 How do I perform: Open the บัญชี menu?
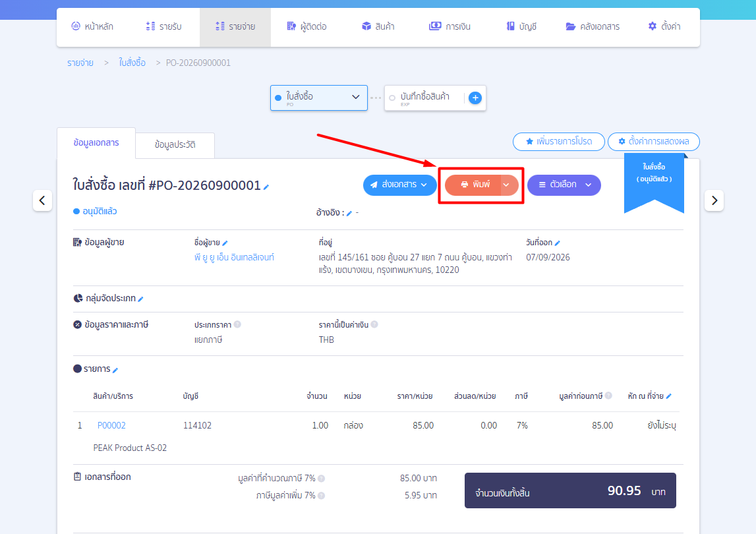(521, 26)
